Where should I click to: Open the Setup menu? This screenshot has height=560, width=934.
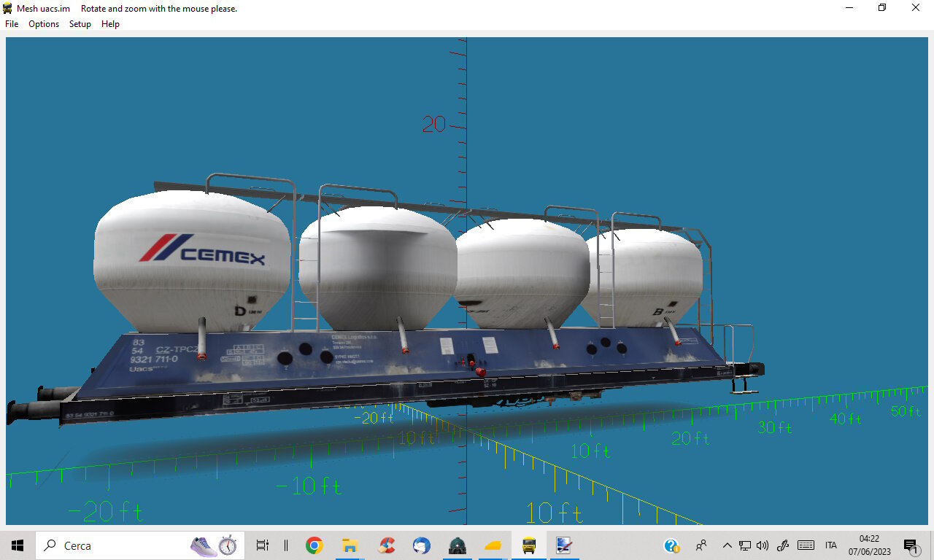coord(80,24)
